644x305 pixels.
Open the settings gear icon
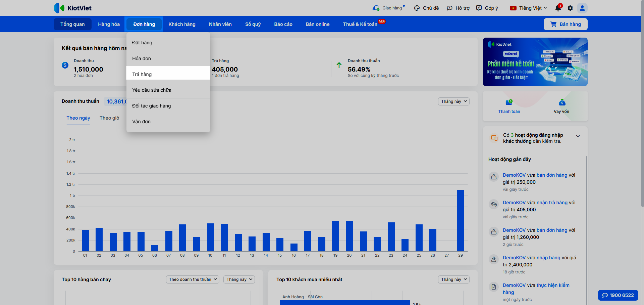pos(570,8)
